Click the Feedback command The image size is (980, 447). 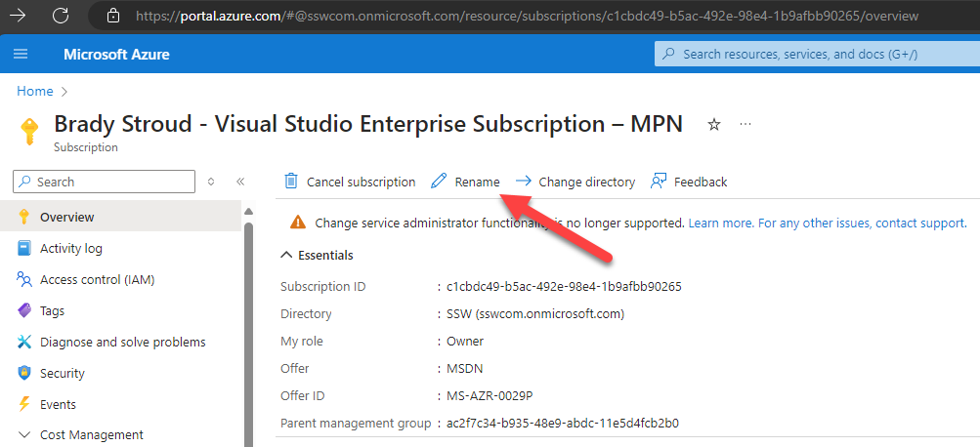689,182
